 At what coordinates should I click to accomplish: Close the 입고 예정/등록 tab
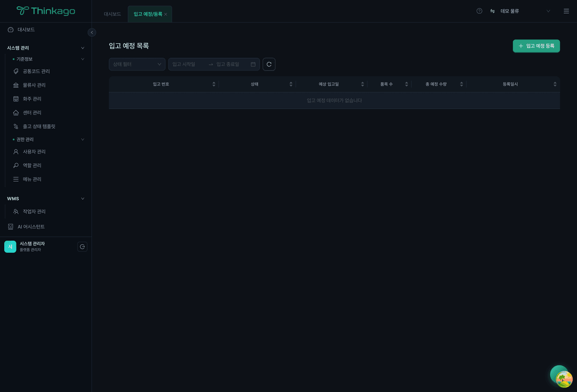[166, 14]
